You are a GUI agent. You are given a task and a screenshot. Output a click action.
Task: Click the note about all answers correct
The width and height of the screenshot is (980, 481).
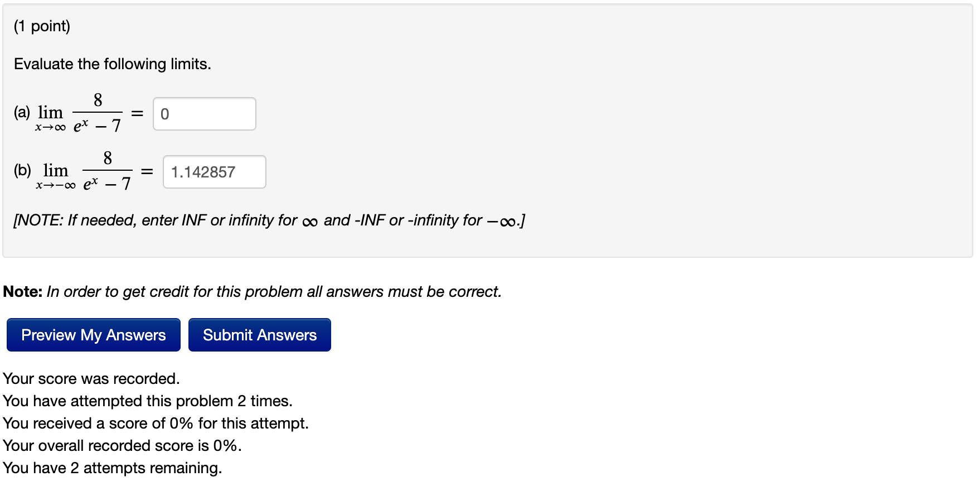[x=252, y=291]
